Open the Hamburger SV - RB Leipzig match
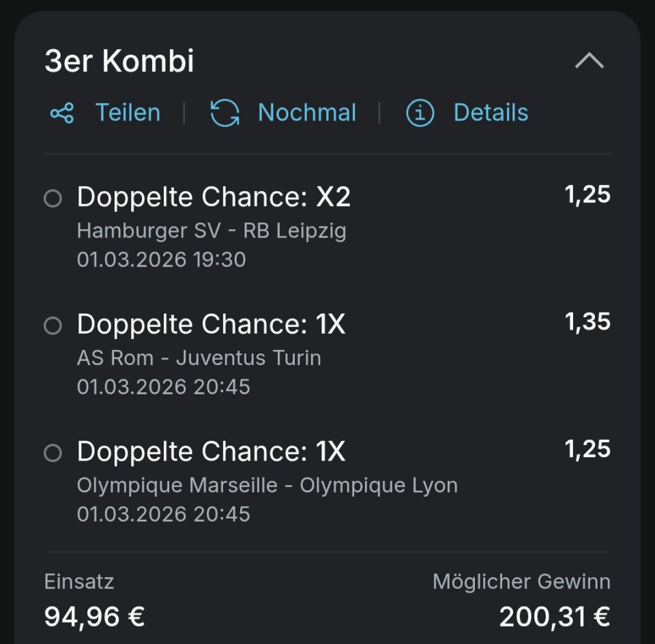Viewport: 655px width, 644px height. pyautogui.click(x=212, y=231)
